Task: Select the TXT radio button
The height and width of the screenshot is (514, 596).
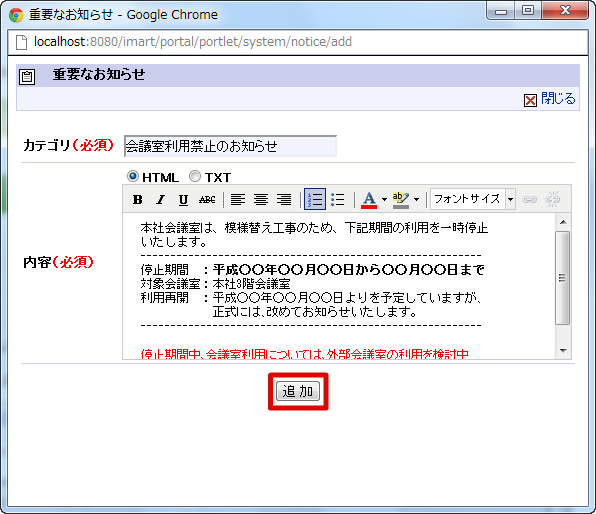Action: click(195, 176)
